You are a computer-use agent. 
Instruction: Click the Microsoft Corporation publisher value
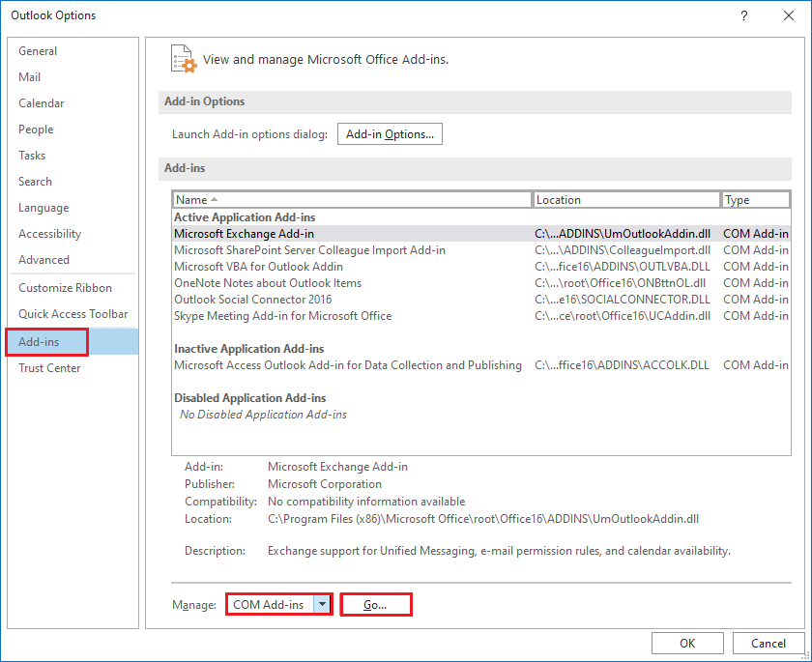[x=325, y=484]
